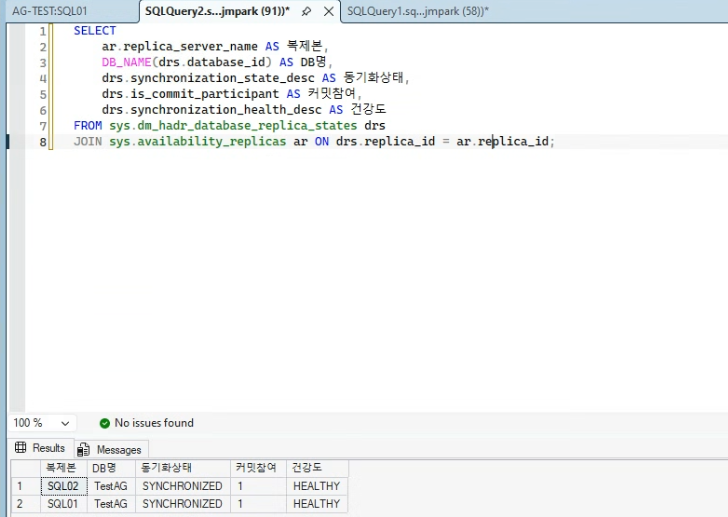The image size is (728, 517).
Task: Click the select-all corner of the results grid
Action: (x=26, y=468)
